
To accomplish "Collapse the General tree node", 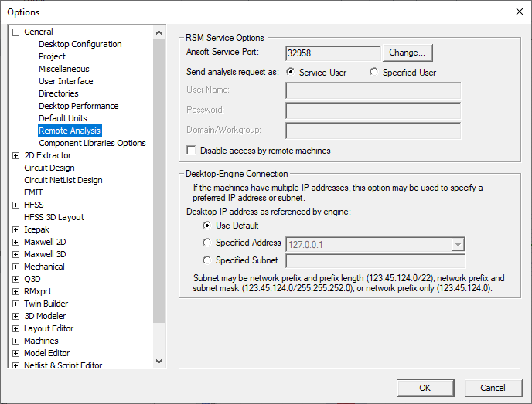I will pyautogui.click(x=15, y=32).
